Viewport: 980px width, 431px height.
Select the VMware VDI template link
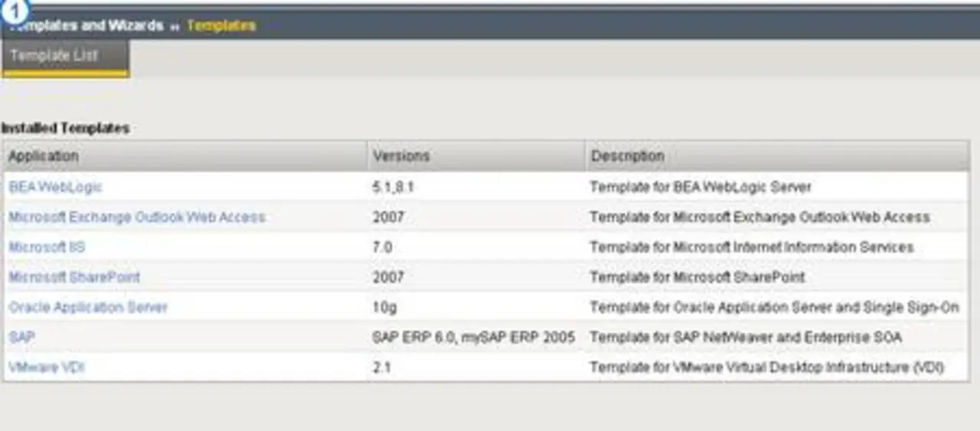tap(46, 367)
